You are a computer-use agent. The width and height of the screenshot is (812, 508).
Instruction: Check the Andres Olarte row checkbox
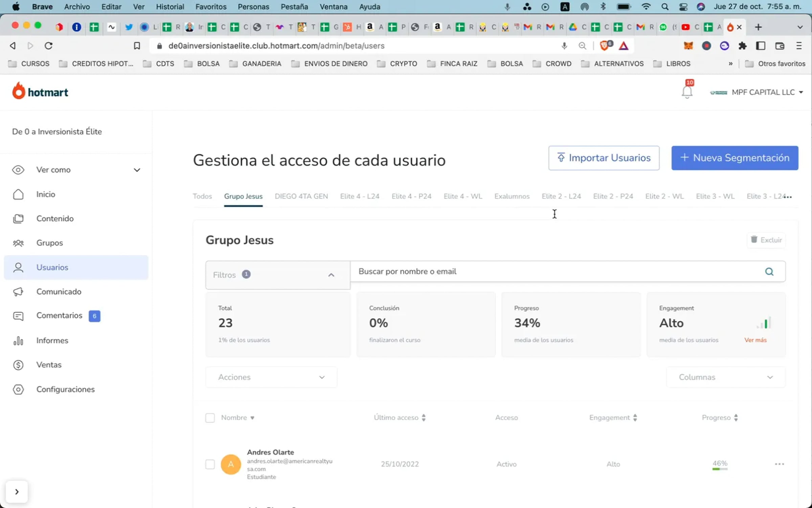point(210,464)
